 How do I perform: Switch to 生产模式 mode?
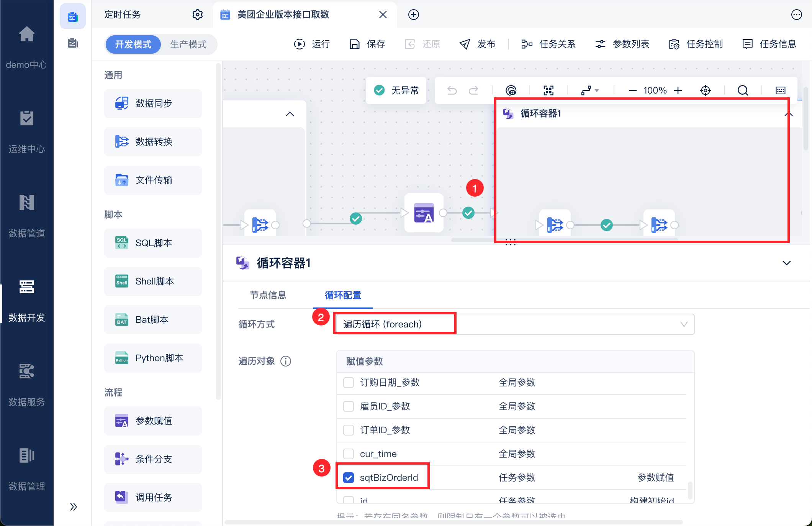pyautogui.click(x=188, y=44)
